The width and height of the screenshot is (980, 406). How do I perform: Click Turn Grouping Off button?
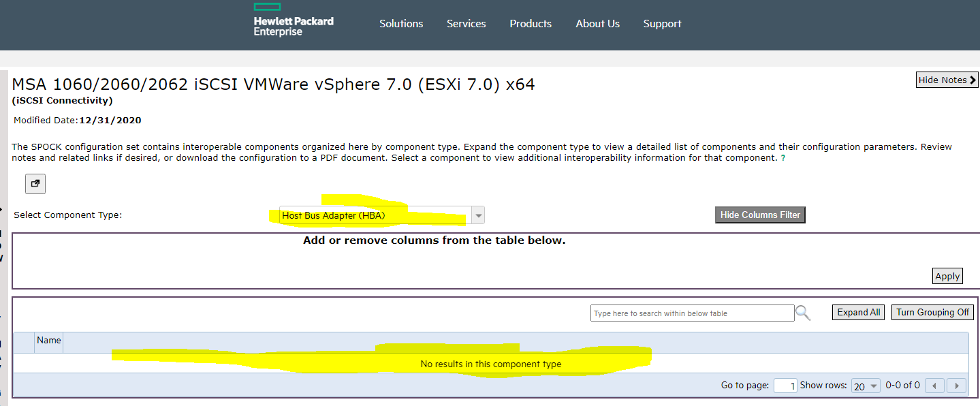click(x=932, y=312)
